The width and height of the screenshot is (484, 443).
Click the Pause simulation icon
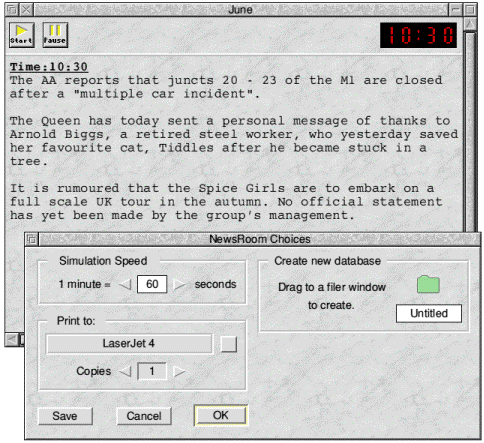point(55,35)
